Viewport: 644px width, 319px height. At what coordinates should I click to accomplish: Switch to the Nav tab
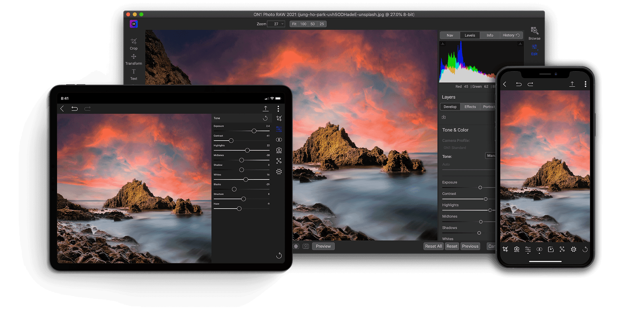tap(450, 35)
